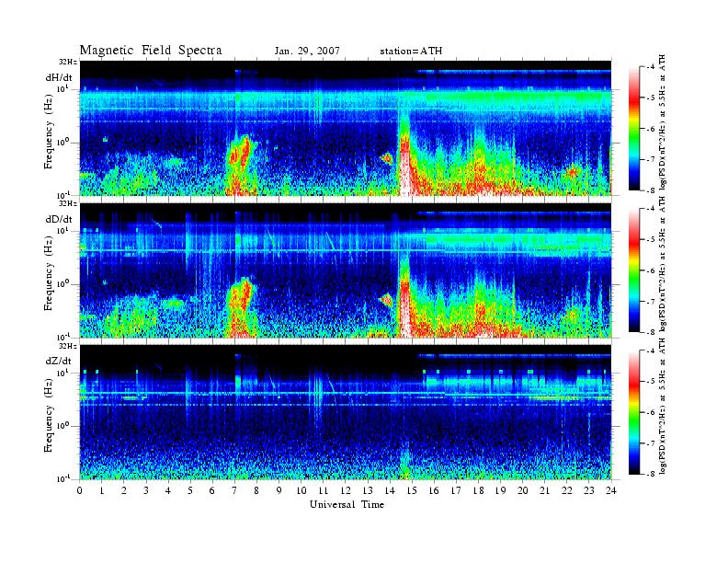
Task: Click hour tick "24" on time axis
Action: tap(611, 490)
